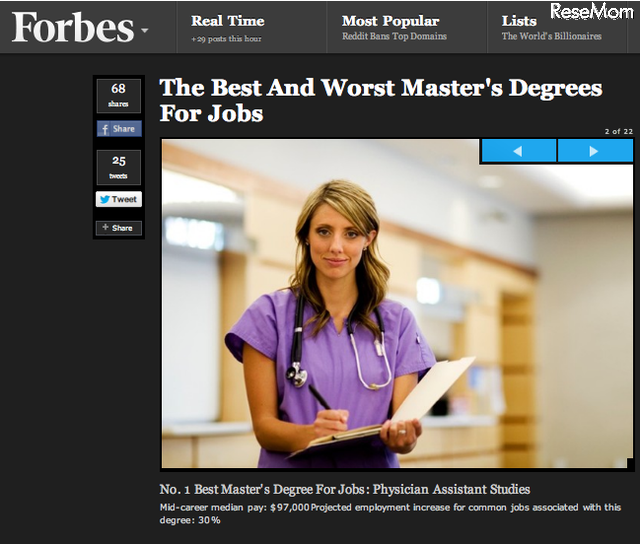Open the Lists menu
640x544 pixels.
pos(519,21)
